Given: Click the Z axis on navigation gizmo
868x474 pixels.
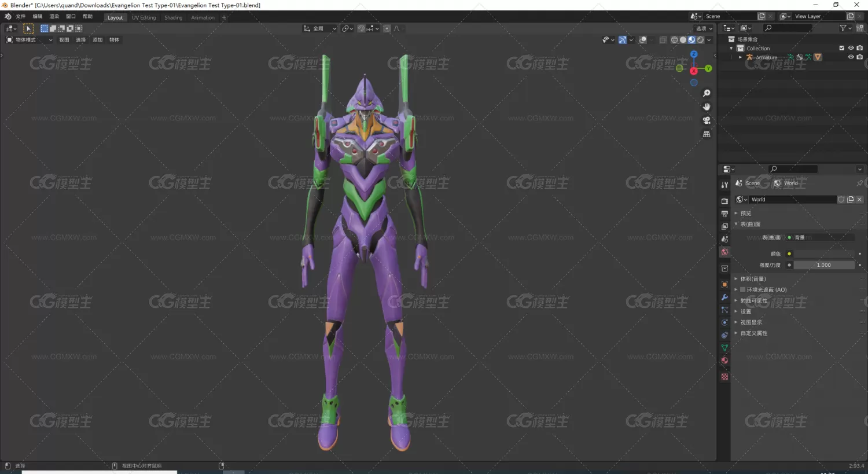Looking at the screenshot, I should 694,54.
